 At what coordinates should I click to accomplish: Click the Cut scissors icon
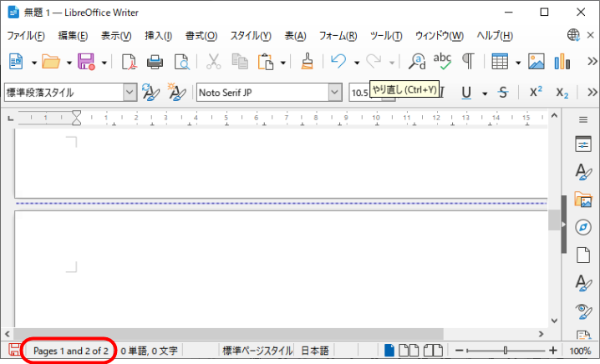(214, 62)
